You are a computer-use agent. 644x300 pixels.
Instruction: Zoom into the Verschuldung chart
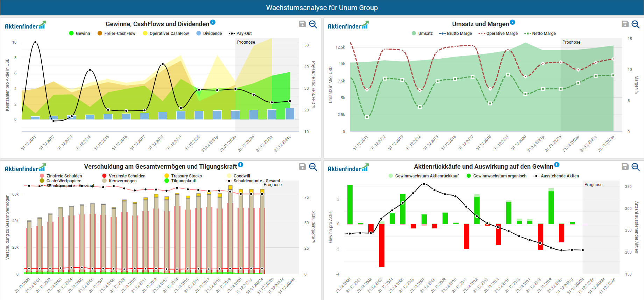313,167
